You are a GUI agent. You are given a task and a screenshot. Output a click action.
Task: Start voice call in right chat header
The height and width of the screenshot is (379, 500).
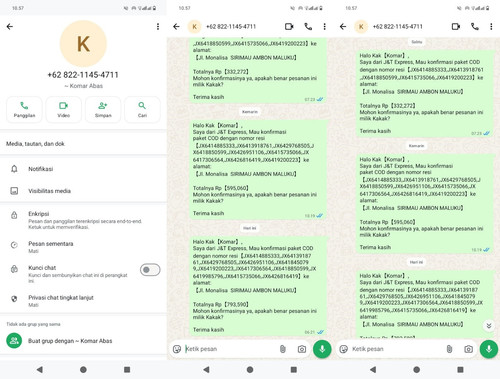tap(475, 27)
